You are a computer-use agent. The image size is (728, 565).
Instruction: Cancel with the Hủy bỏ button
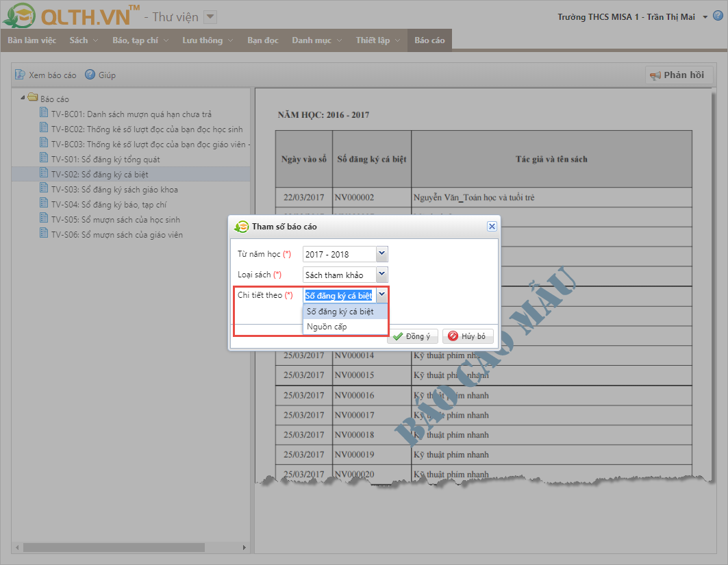pos(468,336)
